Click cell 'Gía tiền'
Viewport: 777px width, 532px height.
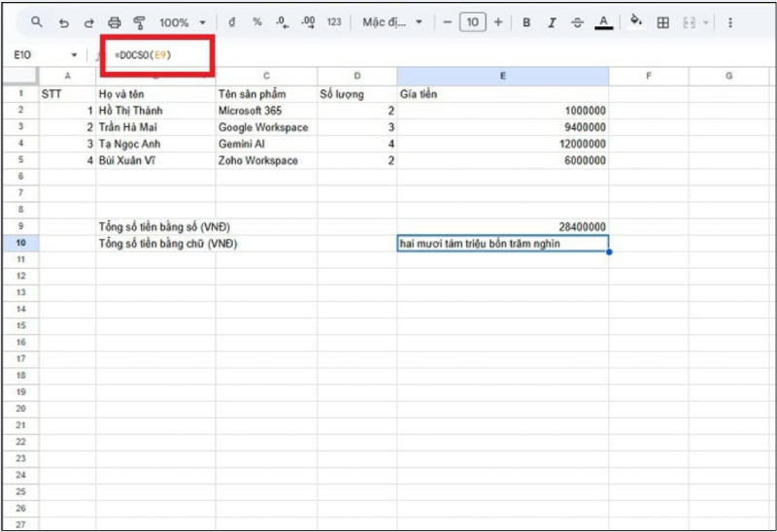click(x=503, y=94)
